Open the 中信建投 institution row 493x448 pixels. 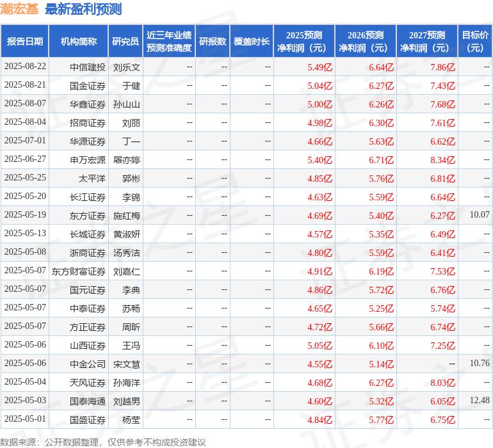click(x=88, y=67)
